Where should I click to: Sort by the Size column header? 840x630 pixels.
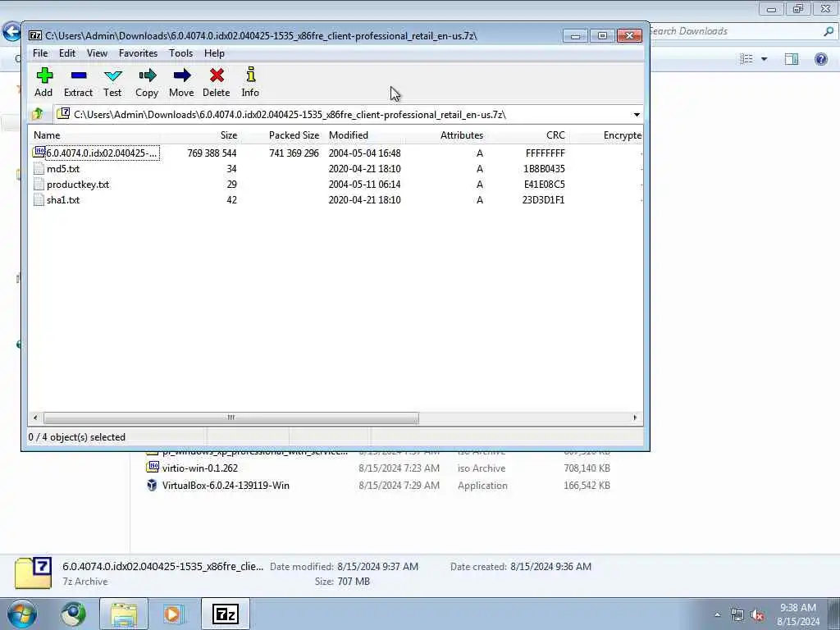pos(200,135)
